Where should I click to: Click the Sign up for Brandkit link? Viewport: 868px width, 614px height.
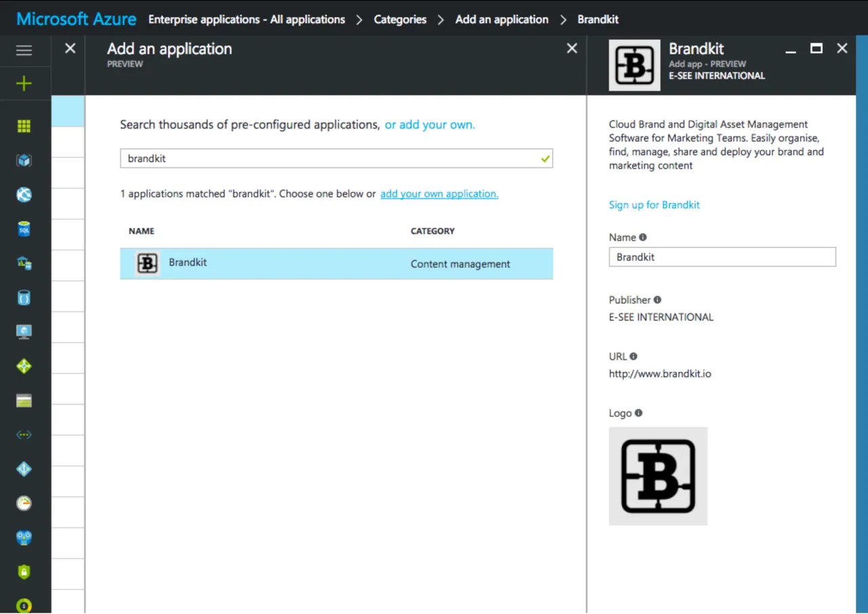coord(654,205)
